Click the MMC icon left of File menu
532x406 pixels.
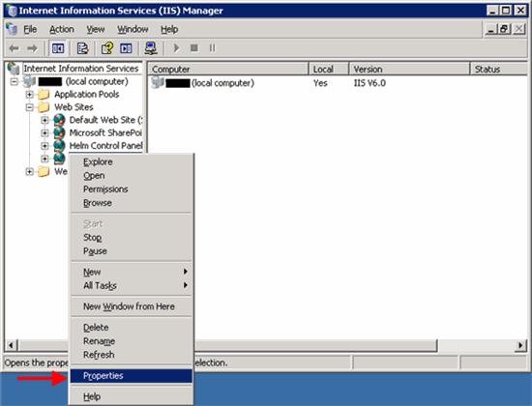coord(12,29)
